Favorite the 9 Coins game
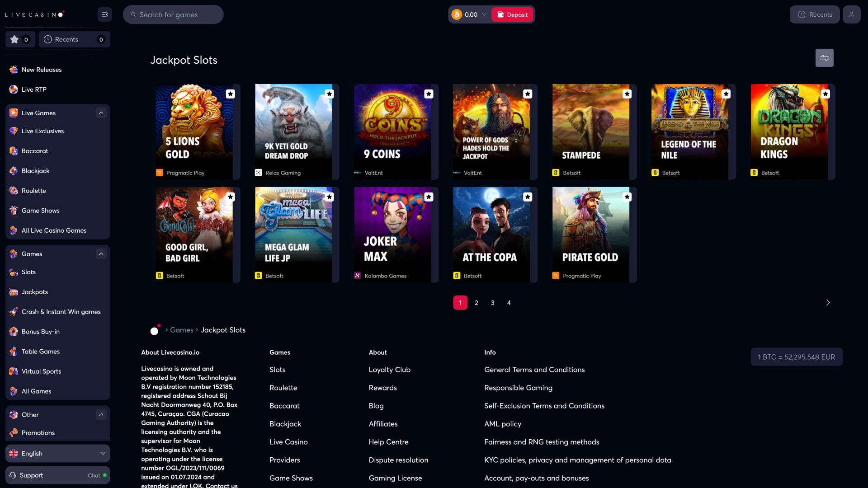The height and width of the screenshot is (488, 868). tap(429, 94)
